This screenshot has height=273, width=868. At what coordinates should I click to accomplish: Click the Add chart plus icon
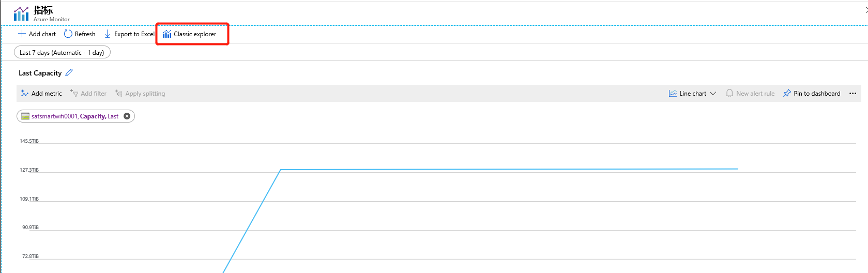(22, 34)
